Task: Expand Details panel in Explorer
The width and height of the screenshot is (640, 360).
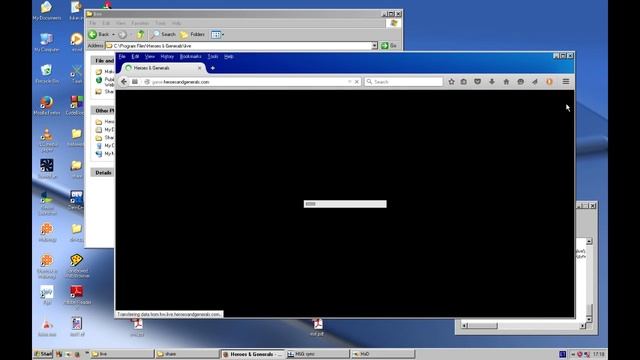Action: pos(103,173)
